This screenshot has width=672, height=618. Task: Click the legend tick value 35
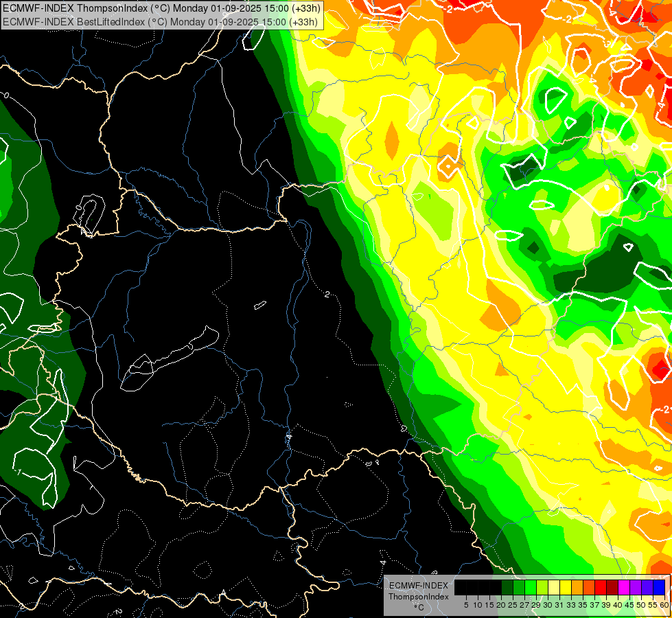583,605
